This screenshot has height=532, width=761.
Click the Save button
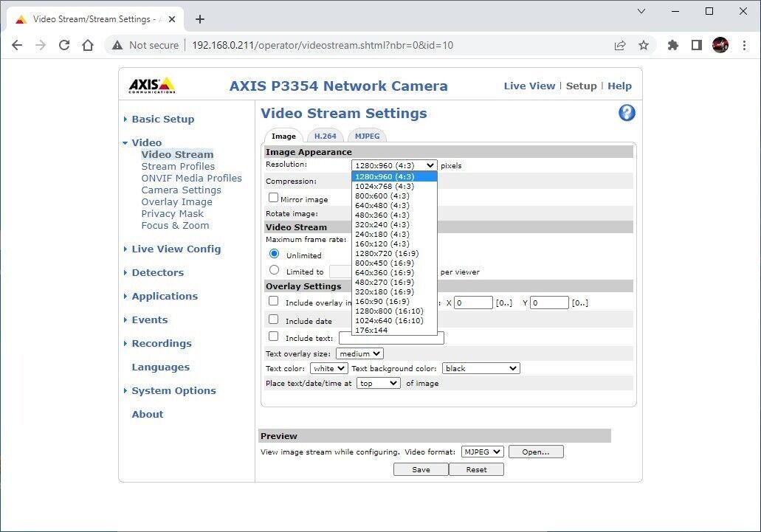[x=421, y=469]
